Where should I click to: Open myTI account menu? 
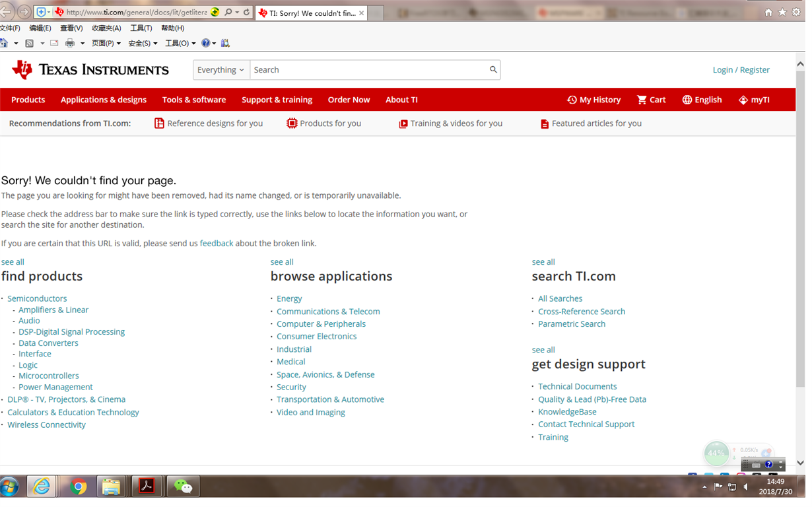point(754,100)
